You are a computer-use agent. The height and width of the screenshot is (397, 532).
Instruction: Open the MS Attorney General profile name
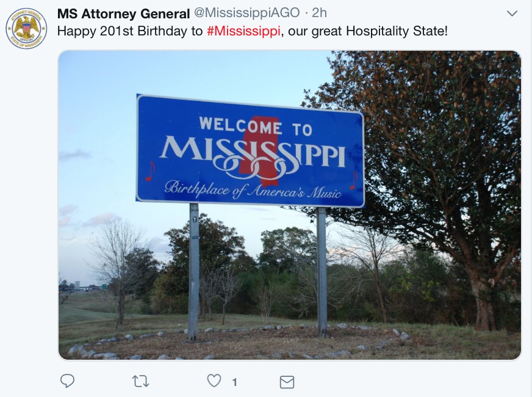coord(123,13)
